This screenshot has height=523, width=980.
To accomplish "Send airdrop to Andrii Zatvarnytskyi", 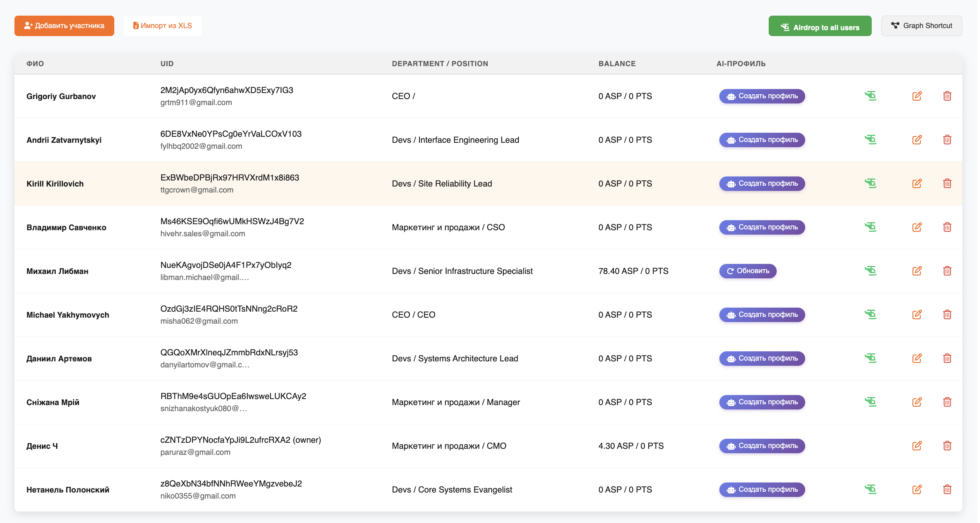I will point(871,140).
